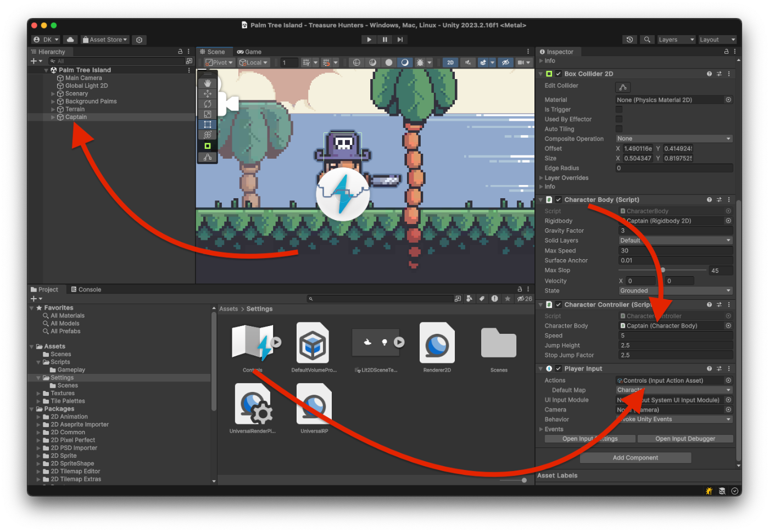Open the global search magnifier icon

coord(647,40)
